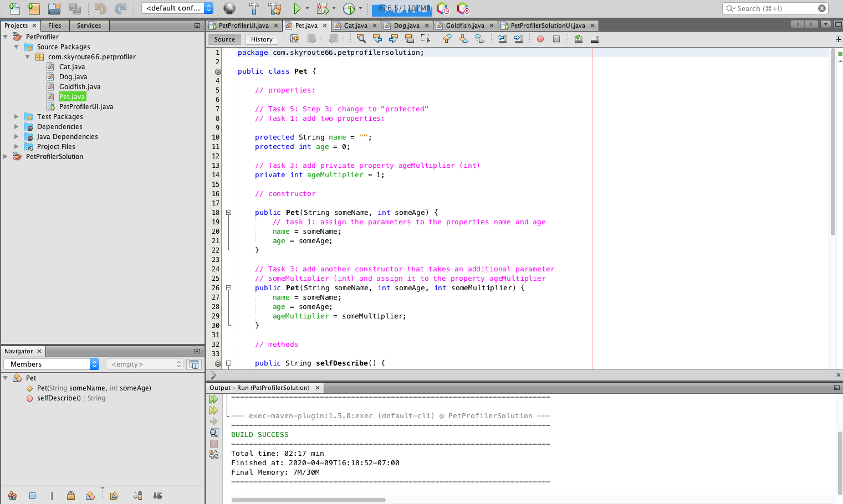Toggle Show Non-Public Members lock filter

[x=71, y=496]
